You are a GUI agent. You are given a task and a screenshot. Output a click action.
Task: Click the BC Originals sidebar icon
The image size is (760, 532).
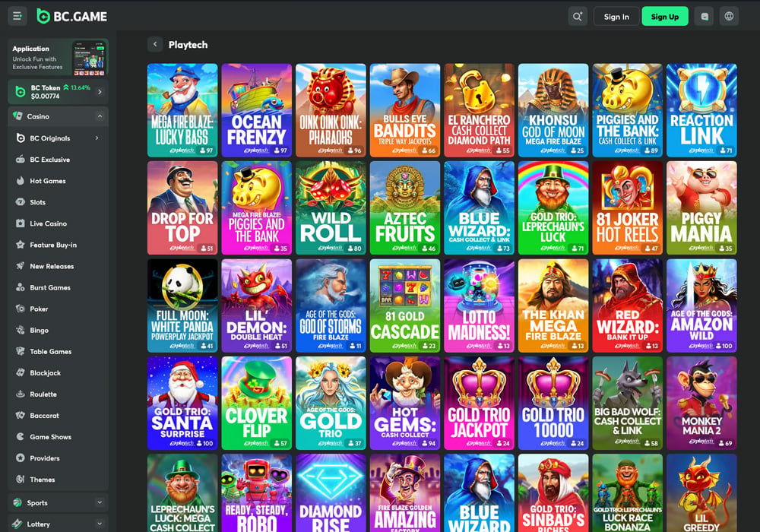coord(21,138)
